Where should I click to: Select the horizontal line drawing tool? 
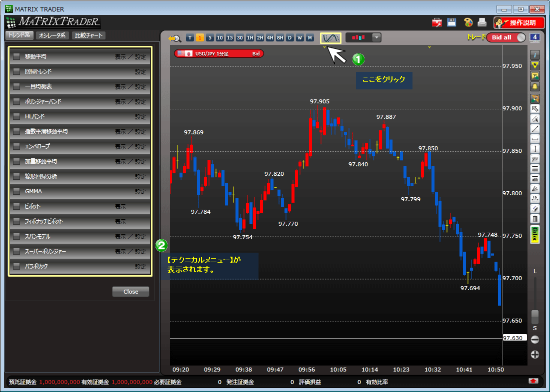point(534,139)
